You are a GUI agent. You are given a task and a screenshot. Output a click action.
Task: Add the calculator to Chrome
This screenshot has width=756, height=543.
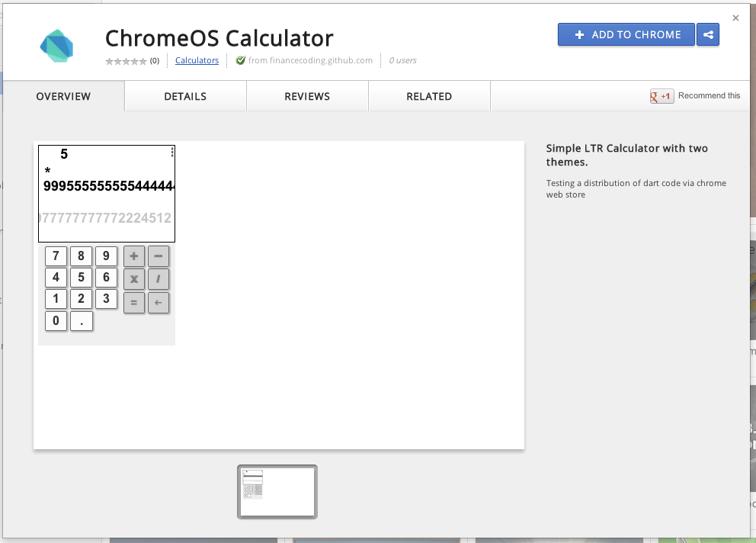[626, 35]
